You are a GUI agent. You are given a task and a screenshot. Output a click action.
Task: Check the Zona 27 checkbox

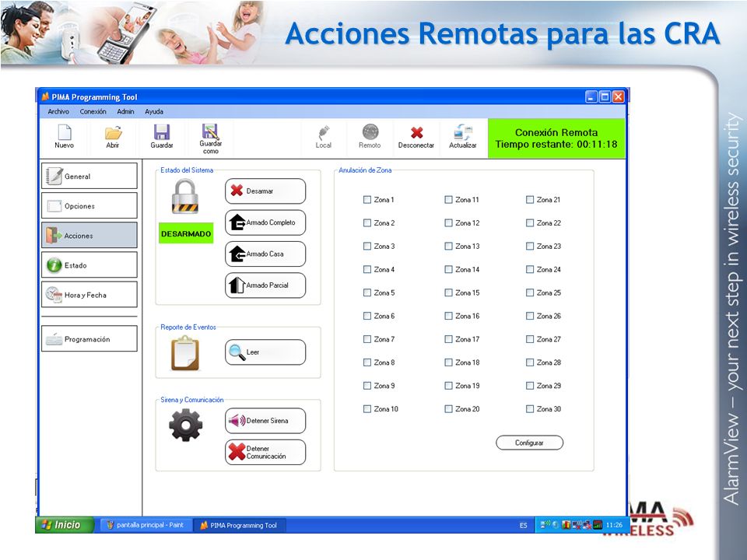(530, 339)
